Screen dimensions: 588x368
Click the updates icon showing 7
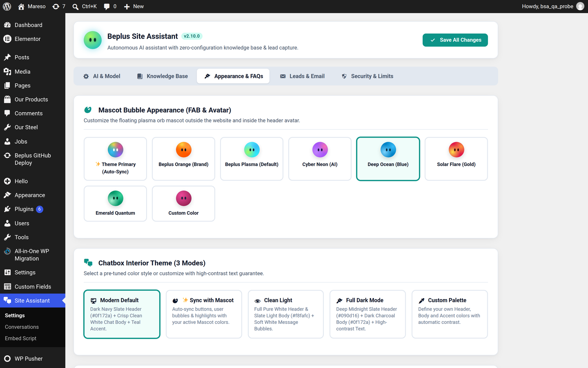(56, 6)
